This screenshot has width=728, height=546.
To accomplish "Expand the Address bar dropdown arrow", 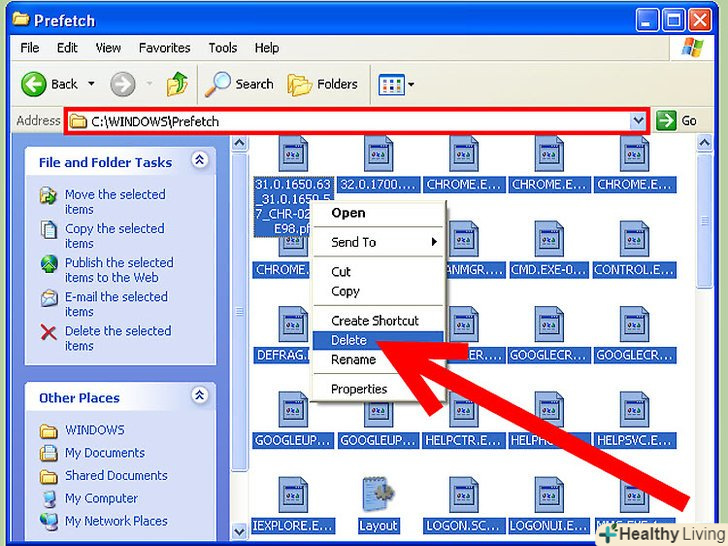I will point(638,121).
